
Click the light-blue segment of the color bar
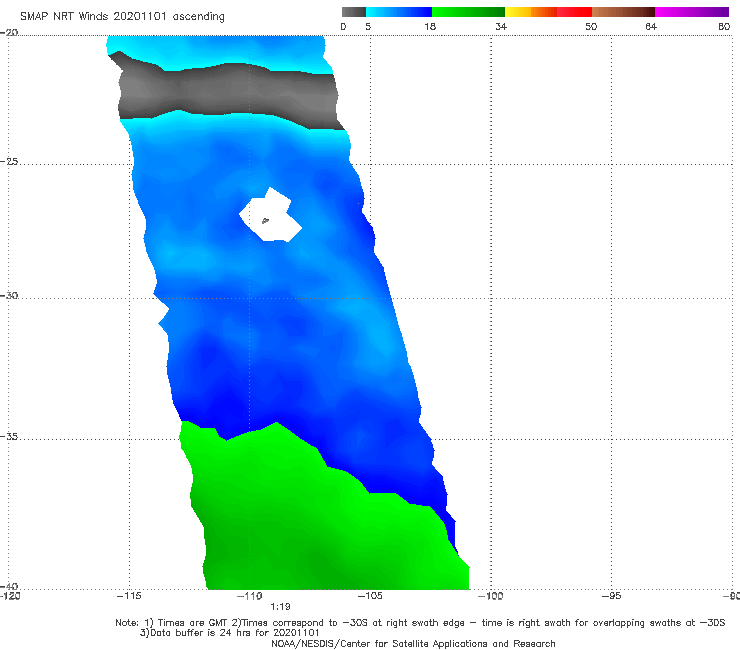tap(399, 12)
